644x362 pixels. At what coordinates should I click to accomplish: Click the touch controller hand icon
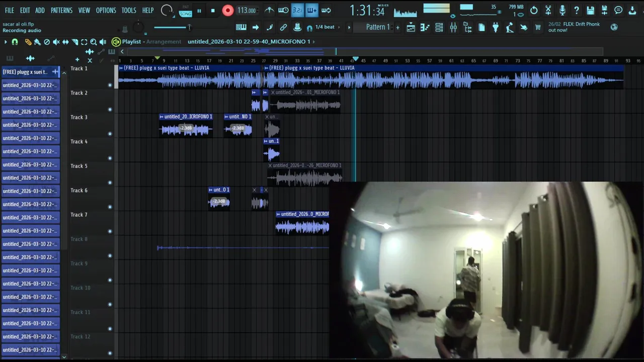tap(524, 28)
